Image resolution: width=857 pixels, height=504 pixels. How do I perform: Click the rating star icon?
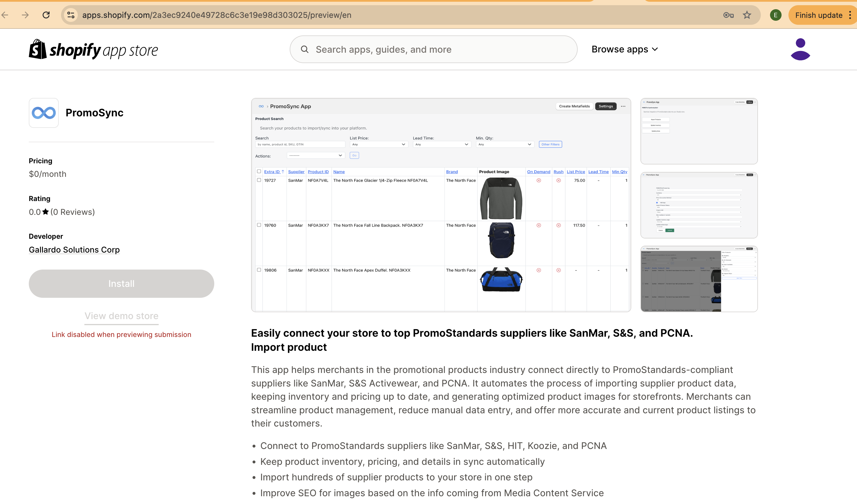[45, 212]
